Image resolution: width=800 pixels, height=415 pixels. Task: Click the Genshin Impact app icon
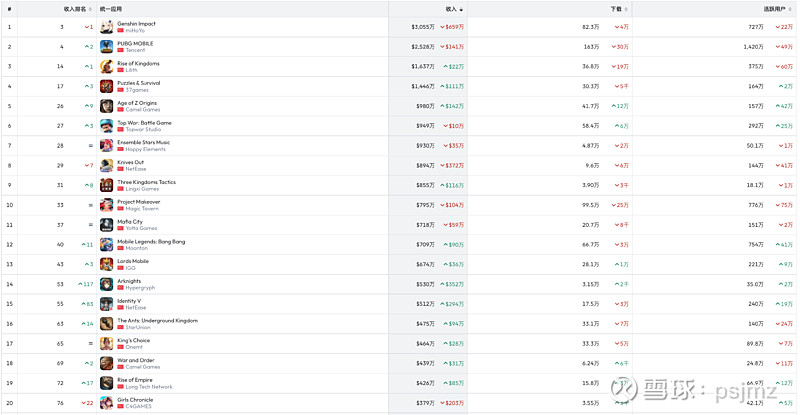(106, 27)
